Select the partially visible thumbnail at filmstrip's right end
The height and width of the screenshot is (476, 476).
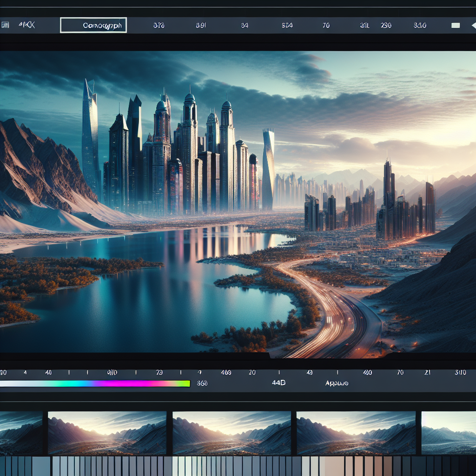coord(449,432)
